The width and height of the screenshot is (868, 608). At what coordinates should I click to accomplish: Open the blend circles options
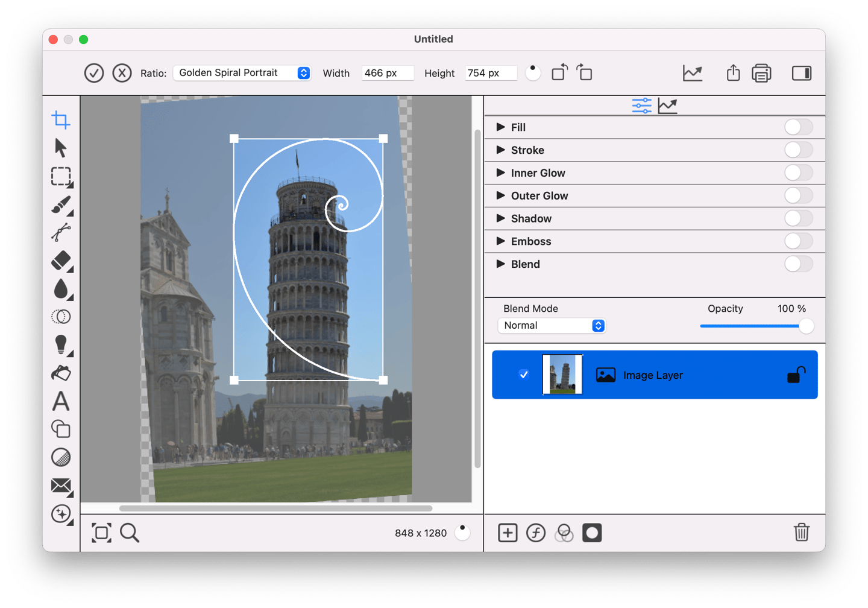pyautogui.click(x=564, y=533)
